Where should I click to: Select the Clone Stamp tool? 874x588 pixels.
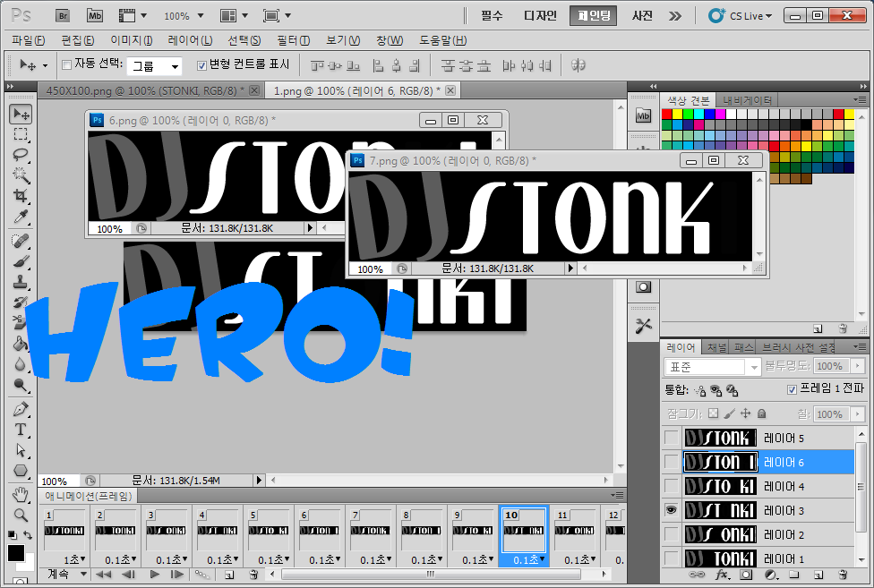pyautogui.click(x=21, y=282)
